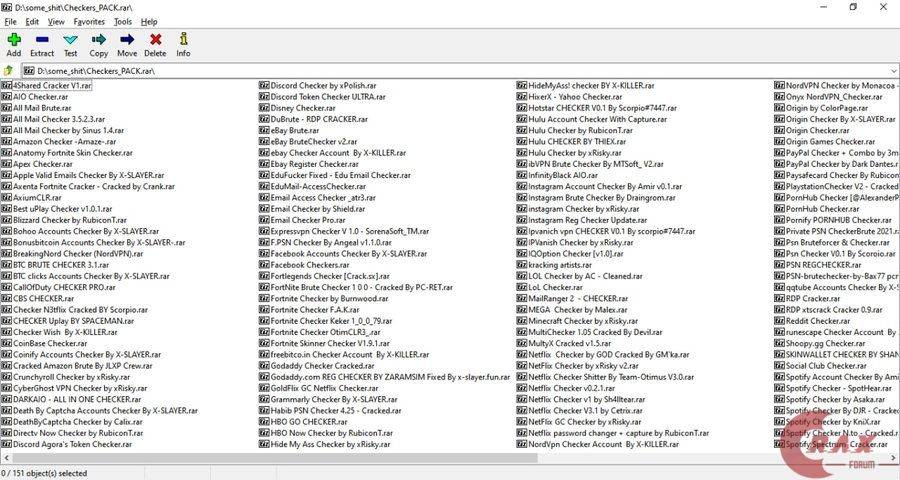Click the archive icon of LoL Checker.rar
The width and height of the screenshot is (900, 480).
tap(522, 287)
